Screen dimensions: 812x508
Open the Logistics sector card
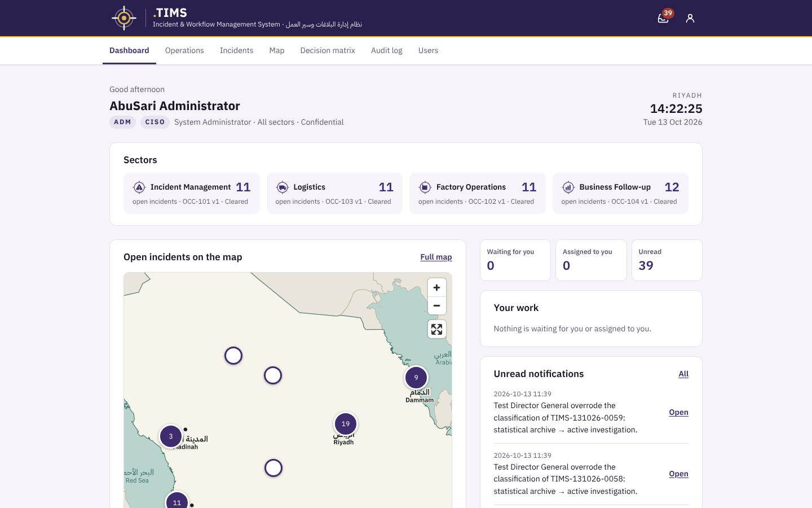tap(334, 193)
